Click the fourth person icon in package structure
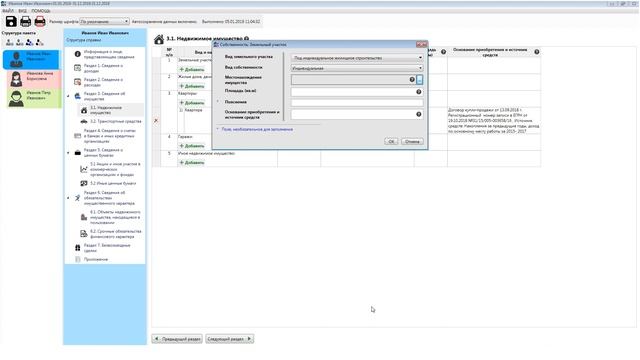Image resolution: width=640 pixels, height=360 pixels. tap(39, 42)
